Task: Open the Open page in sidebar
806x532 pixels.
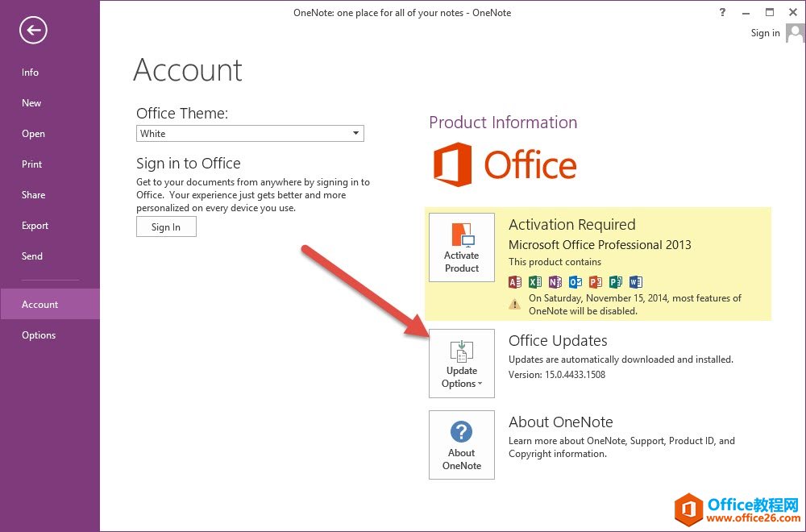Action: [33, 134]
